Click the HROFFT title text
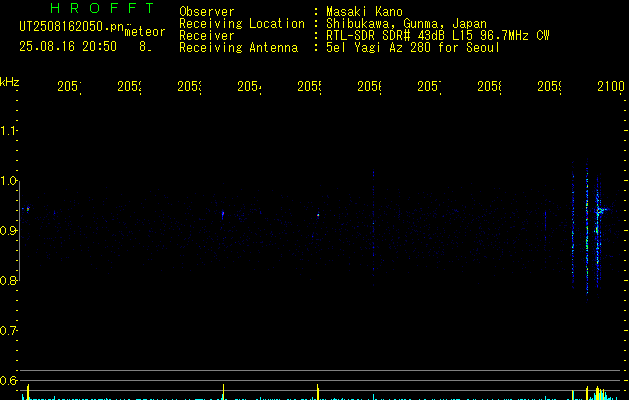 (102, 8)
